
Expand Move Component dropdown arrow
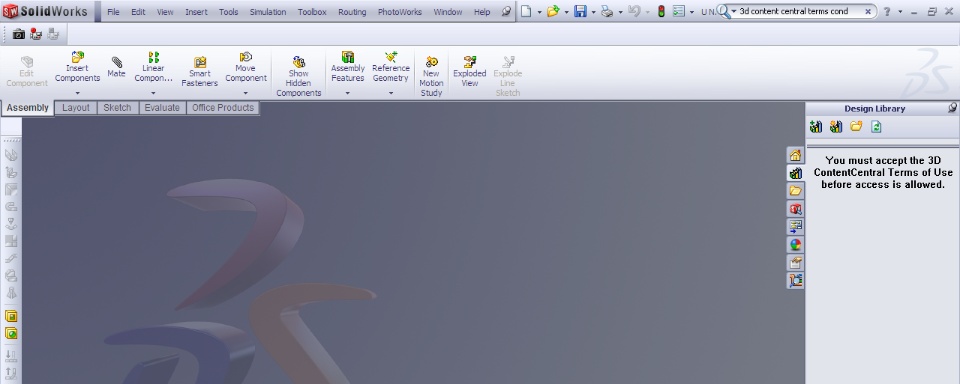[x=246, y=93]
